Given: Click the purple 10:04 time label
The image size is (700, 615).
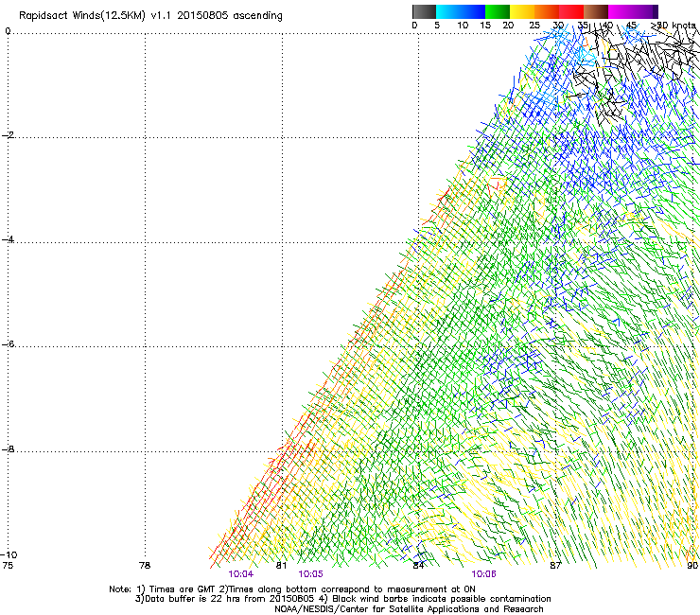Looking at the screenshot, I should tap(240, 574).
